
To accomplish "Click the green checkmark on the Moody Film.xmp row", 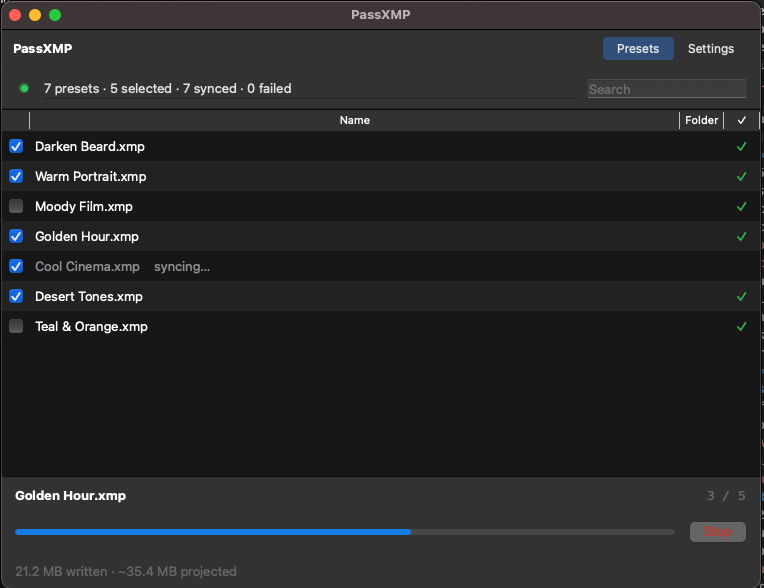I will [741, 207].
